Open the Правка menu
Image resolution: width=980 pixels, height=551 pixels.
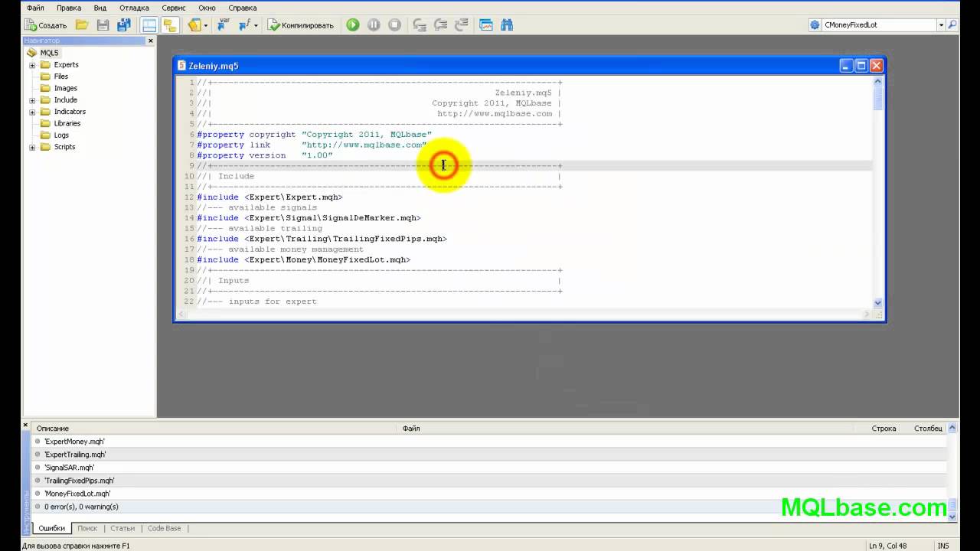[x=69, y=8]
